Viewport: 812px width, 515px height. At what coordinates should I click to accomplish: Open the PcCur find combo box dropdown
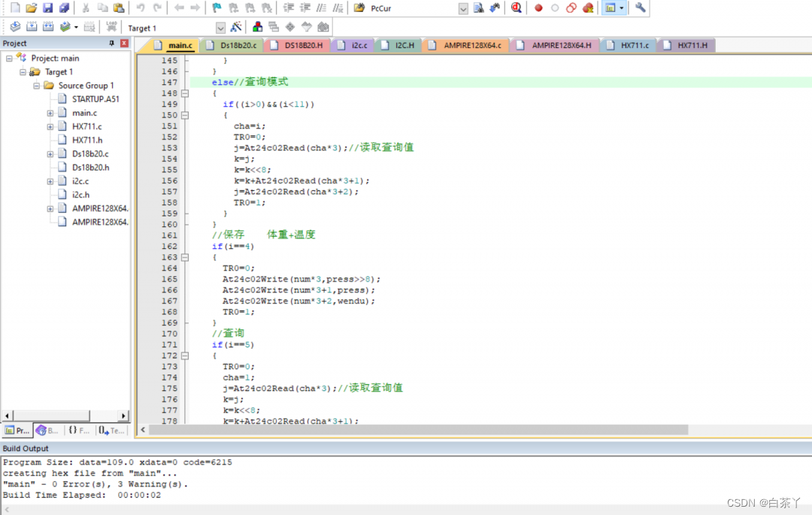(x=462, y=8)
